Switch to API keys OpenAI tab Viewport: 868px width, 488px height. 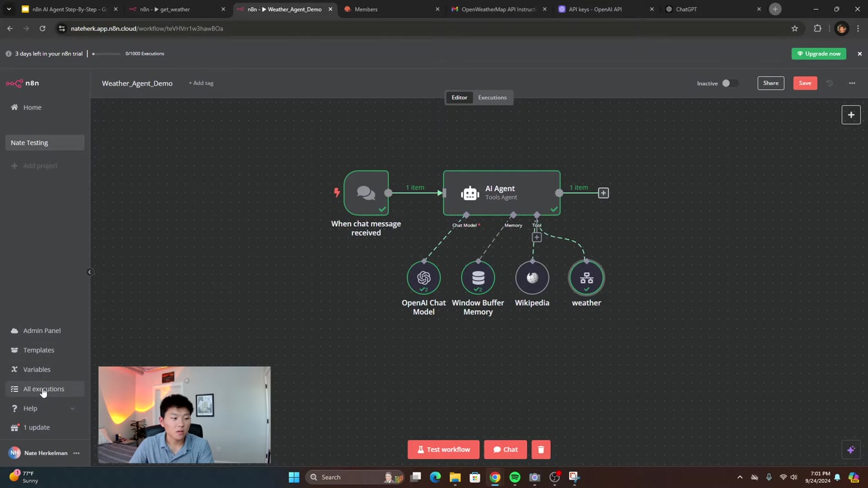(606, 9)
